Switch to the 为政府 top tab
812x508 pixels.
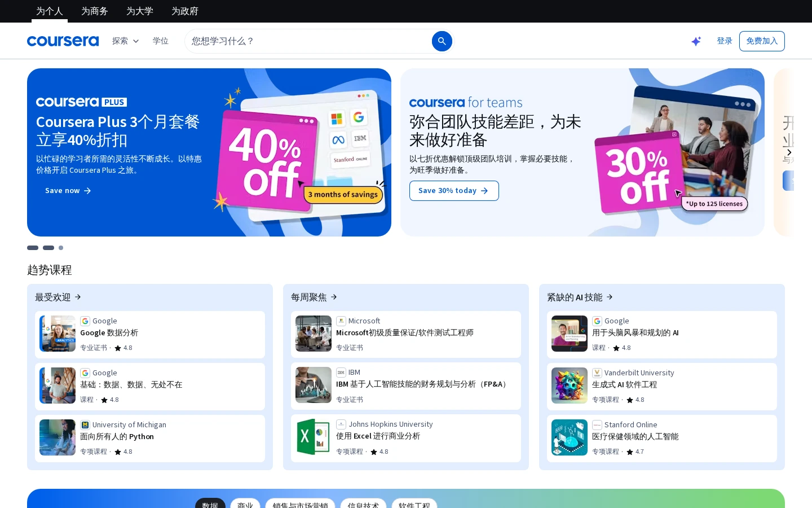coord(185,11)
